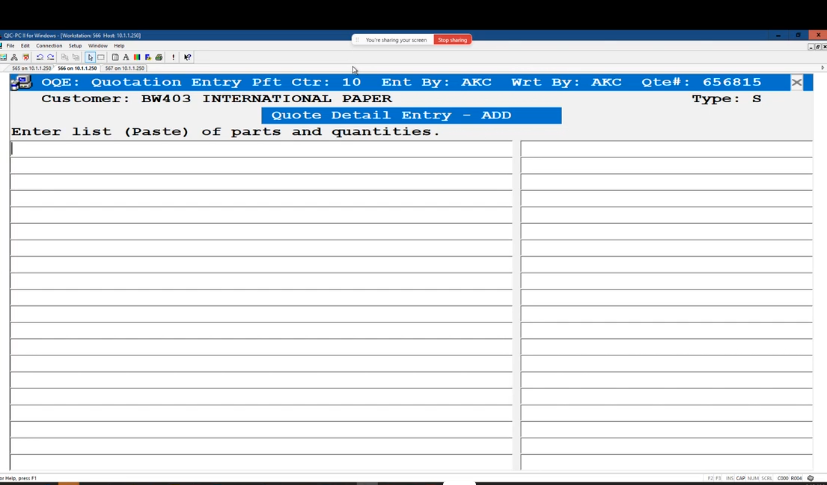Select the arrow pointer tool
The image size is (827, 485).
(x=90, y=57)
